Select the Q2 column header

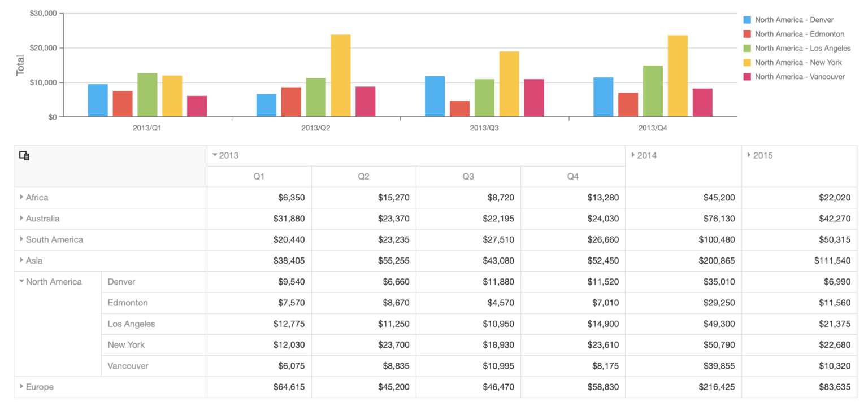point(364,177)
